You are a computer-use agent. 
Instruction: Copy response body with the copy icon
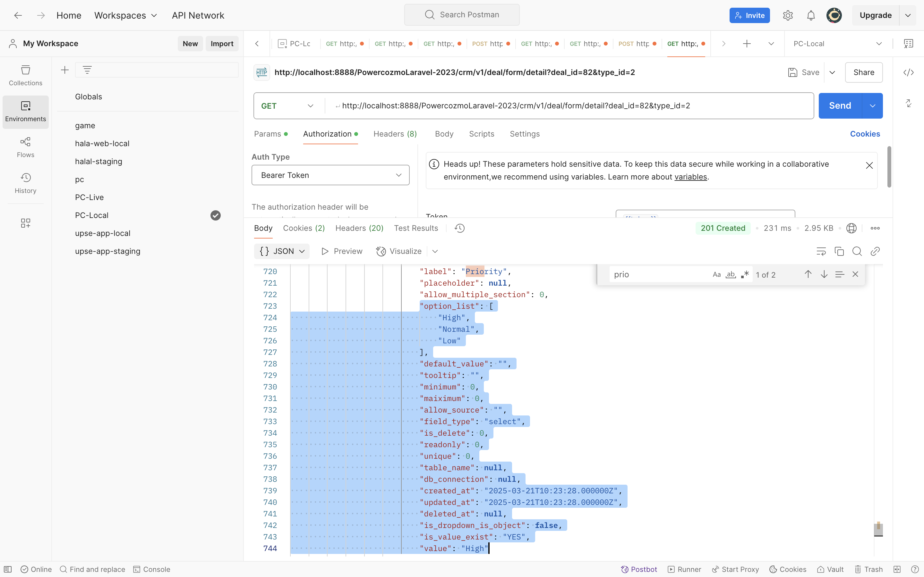click(839, 251)
